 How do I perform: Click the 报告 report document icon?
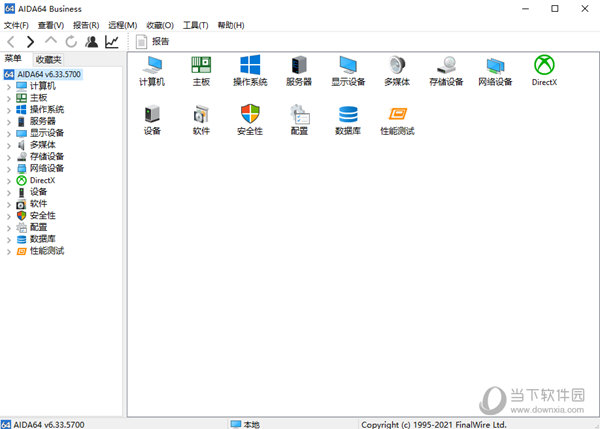tap(141, 42)
